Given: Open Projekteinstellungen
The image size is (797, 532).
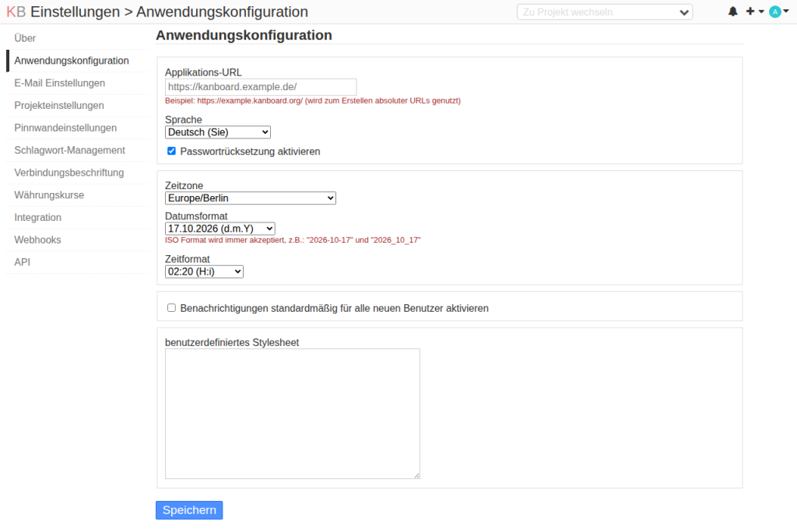Looking at the screenshot, I should click(x=59, y=105).
